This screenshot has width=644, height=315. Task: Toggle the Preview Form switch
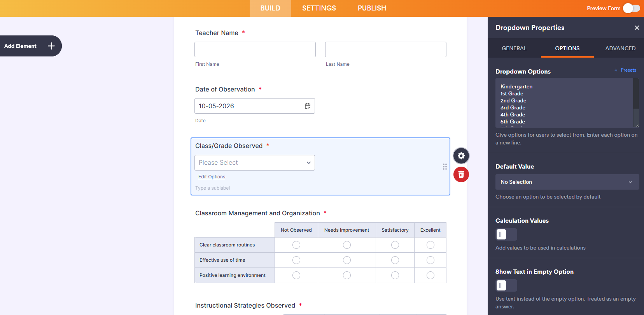coord(631,8)
